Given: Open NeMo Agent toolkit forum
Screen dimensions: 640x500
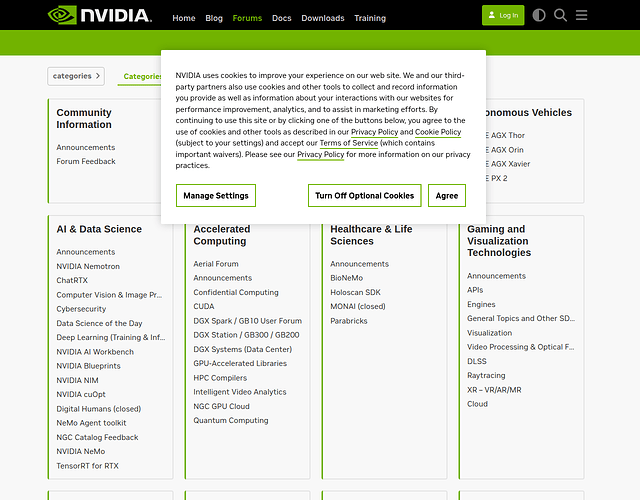Looking at the screenshot, I should tap(91, 423).
